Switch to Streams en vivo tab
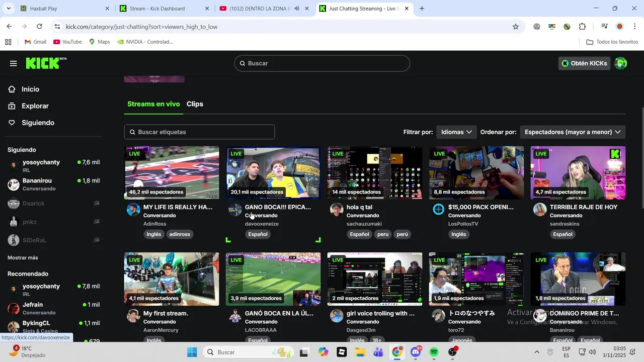 [153, 104]
